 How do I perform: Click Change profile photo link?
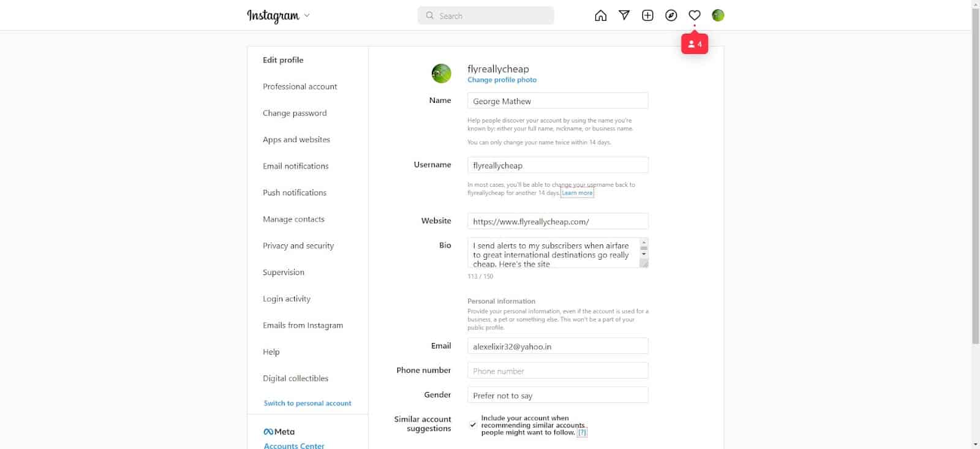[502, 80]
